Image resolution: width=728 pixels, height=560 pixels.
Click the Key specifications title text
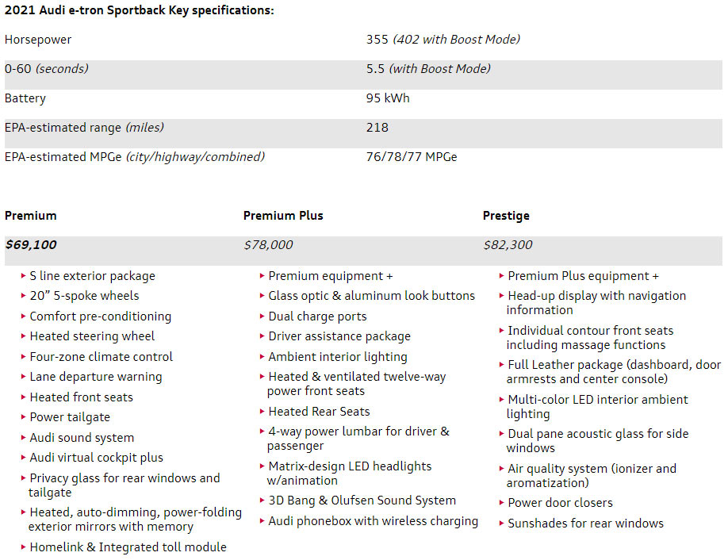(140, 10)
